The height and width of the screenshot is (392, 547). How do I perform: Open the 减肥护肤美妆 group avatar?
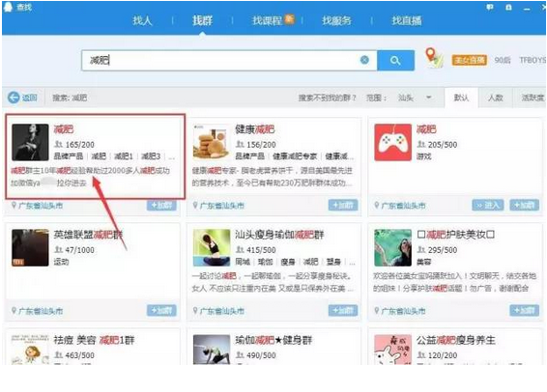click(392, 248)
